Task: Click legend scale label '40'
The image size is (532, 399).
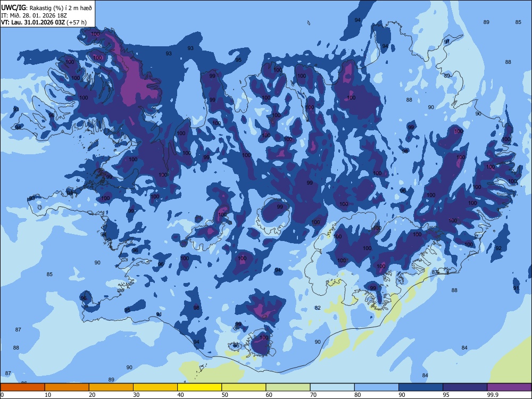Action: [x=180, y=395]
